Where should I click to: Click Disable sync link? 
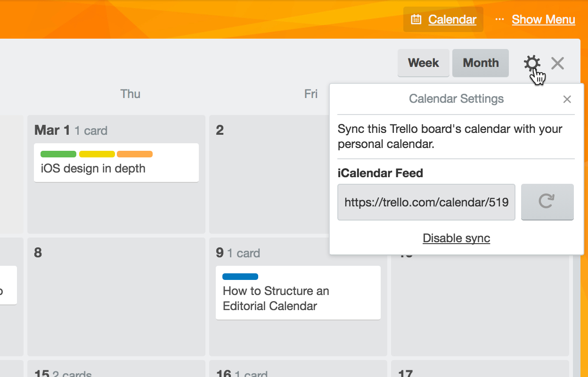[456, 238]
